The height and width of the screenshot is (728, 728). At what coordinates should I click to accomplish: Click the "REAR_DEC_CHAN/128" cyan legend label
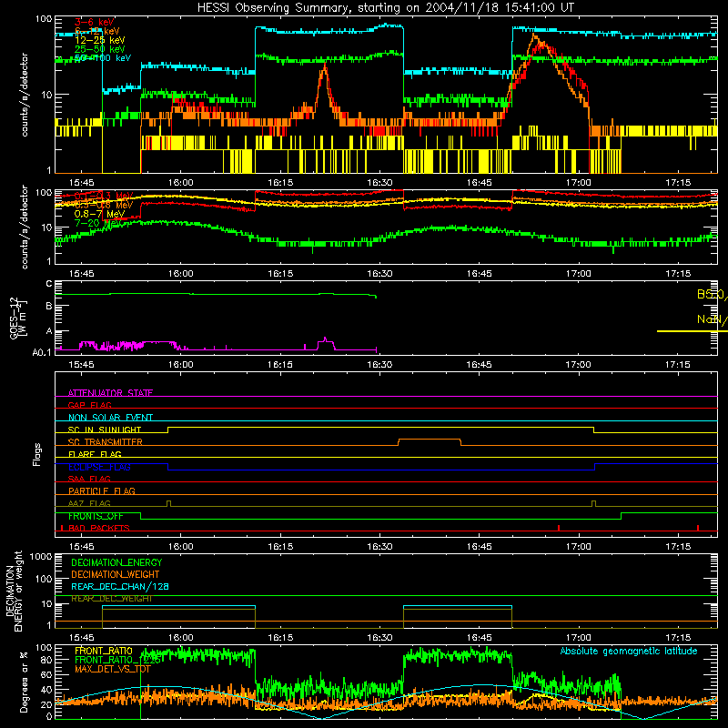[120, 586]
